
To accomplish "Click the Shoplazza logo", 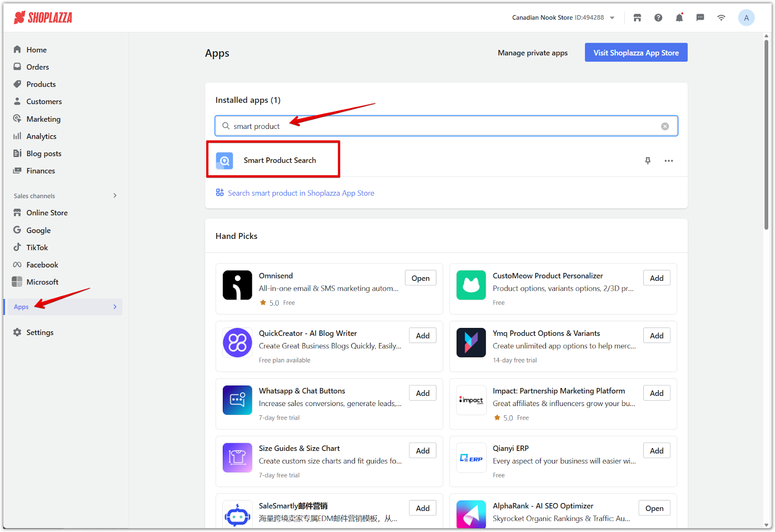I will click(x=43, y=18).
